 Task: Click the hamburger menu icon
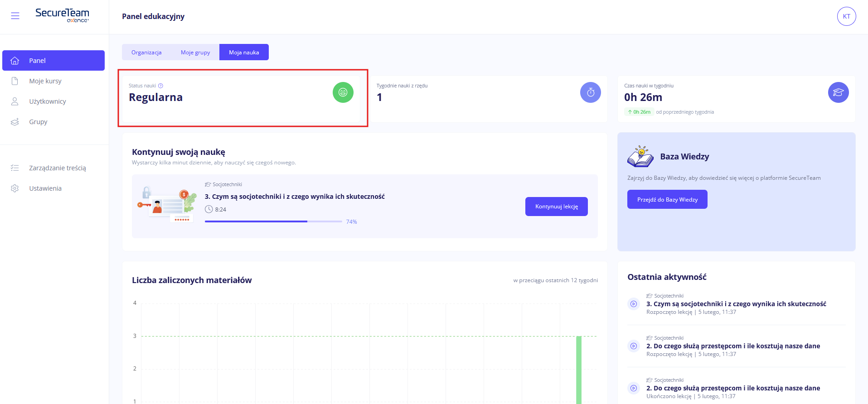(15, 16)
